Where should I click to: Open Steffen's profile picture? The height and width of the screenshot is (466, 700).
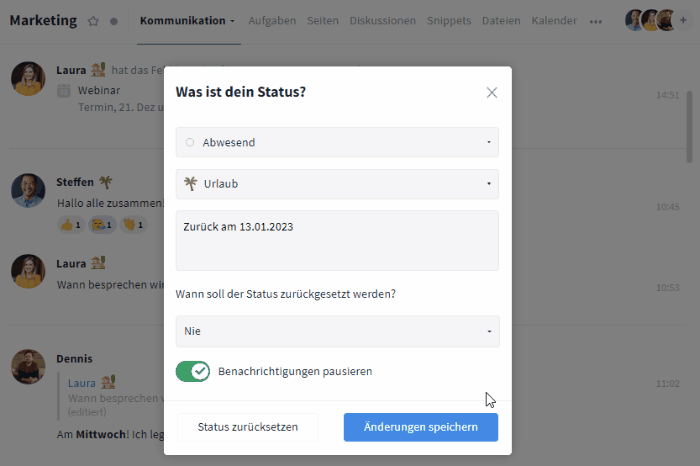coord(28,190)
